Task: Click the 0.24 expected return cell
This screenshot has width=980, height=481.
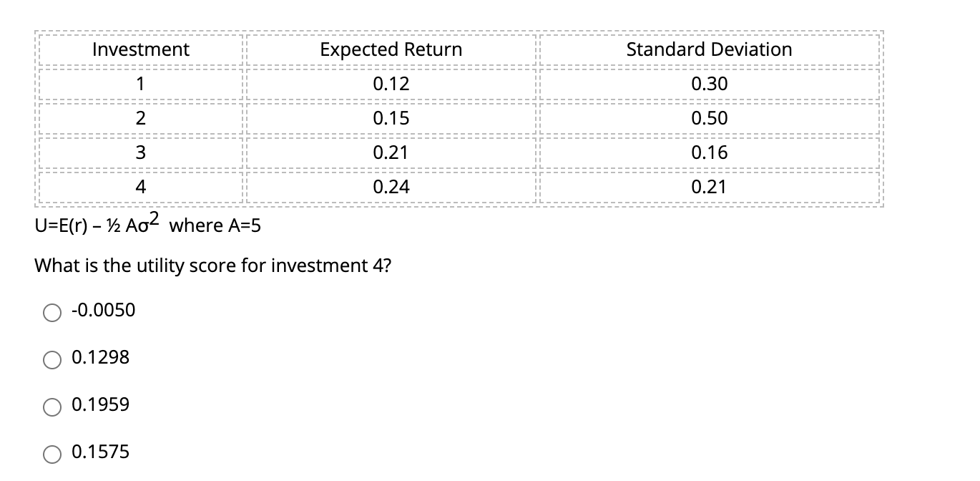Action: [391, 187]
